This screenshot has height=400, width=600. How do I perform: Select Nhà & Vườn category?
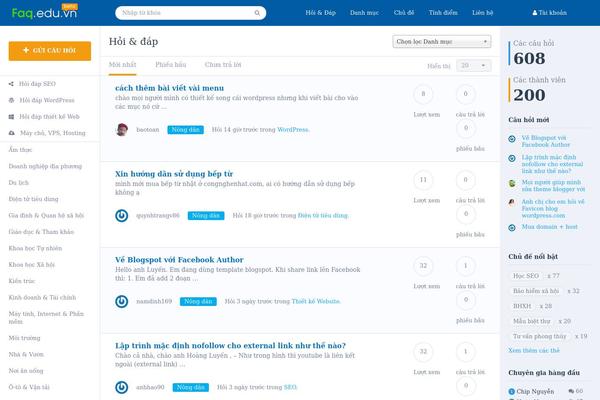[x=26, y=354]
